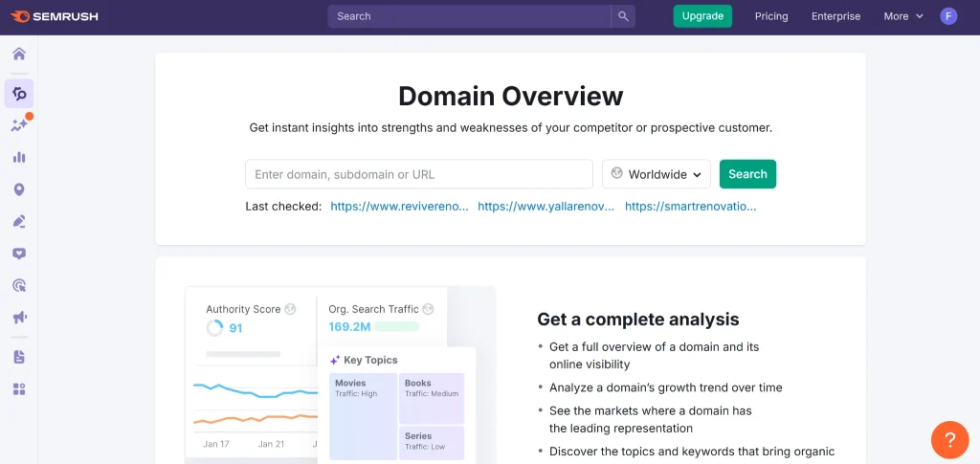Viewport: 980px width, 464px height.
Task: Click the Get a complete analysis heading
Action: [x=638, y=320]
